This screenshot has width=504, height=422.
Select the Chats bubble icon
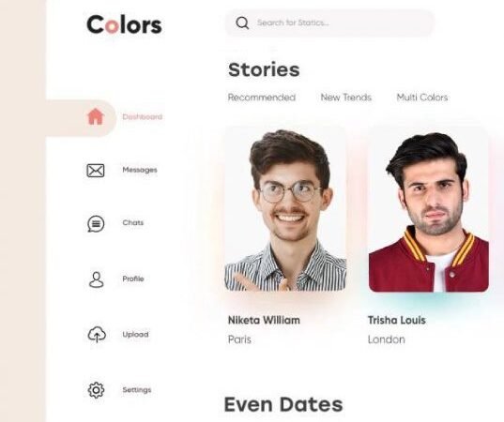click(x=96, y=223)
